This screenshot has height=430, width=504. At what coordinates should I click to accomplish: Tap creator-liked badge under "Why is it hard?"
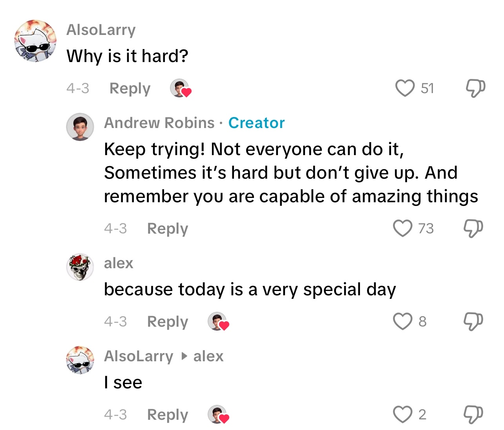180,88
